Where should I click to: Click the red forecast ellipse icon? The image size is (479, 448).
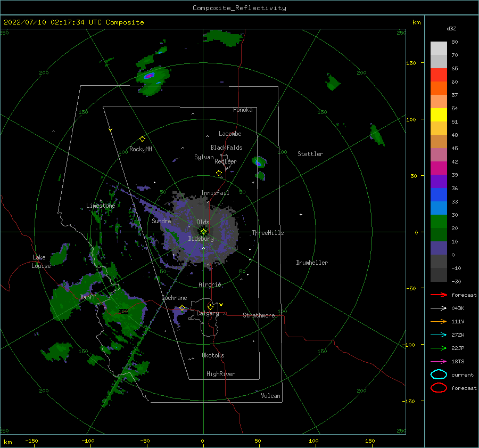pyautogui.click(x=439, y=388)
